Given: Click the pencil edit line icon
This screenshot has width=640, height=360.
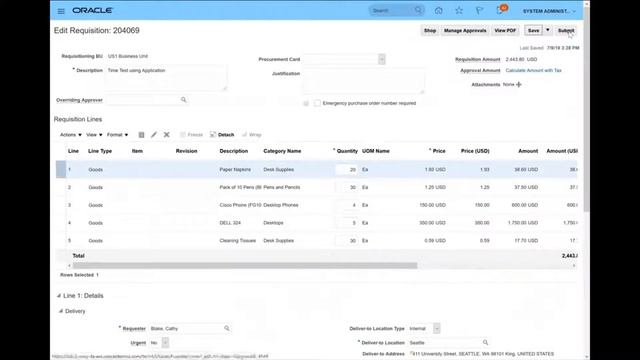Looking at the screenshot, I should pos(153,135).
